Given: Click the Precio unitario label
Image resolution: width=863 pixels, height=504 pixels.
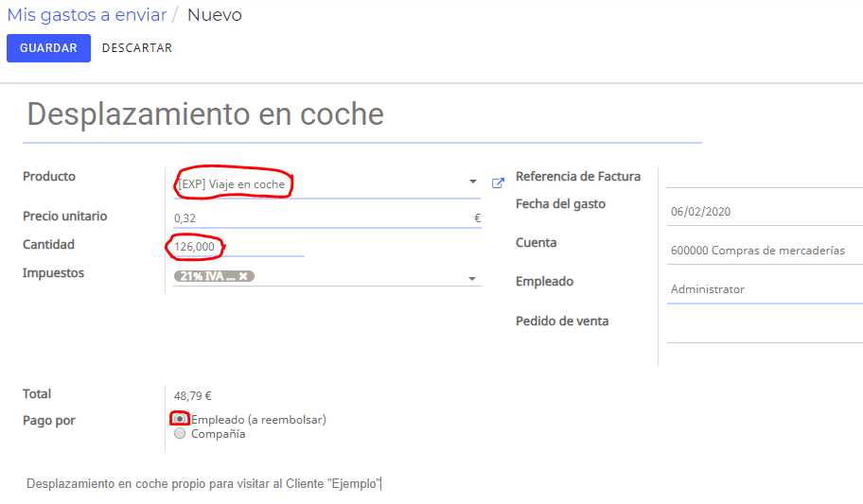Looking at the screenshot, I should (65, 217).
